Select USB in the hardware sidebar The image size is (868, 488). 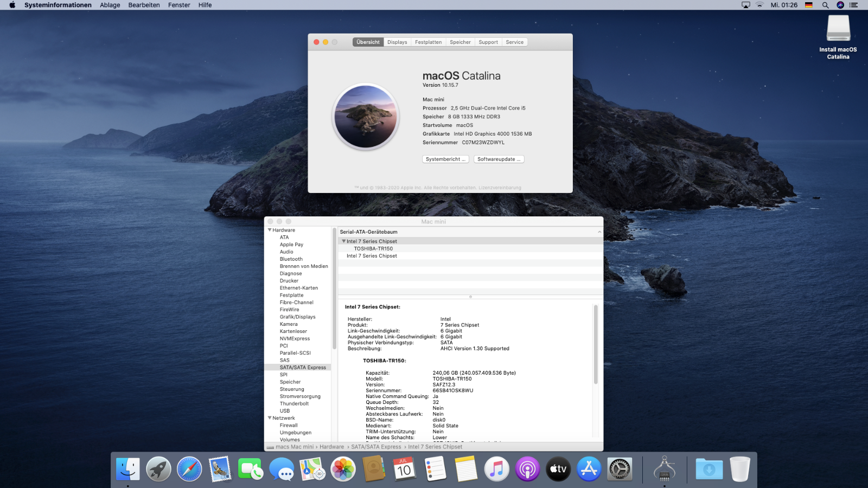285,410
